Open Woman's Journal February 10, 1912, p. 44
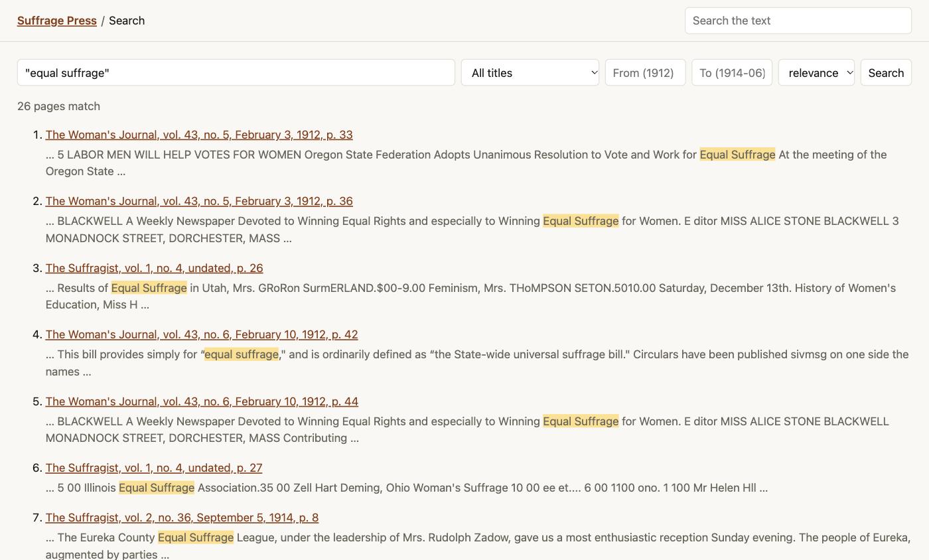Screen dimensions: 929x560 click(202, 401)
